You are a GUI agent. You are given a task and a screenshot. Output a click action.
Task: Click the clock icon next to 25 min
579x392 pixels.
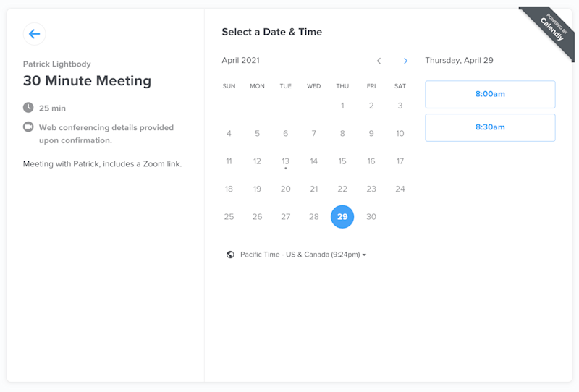coord(28,108)
